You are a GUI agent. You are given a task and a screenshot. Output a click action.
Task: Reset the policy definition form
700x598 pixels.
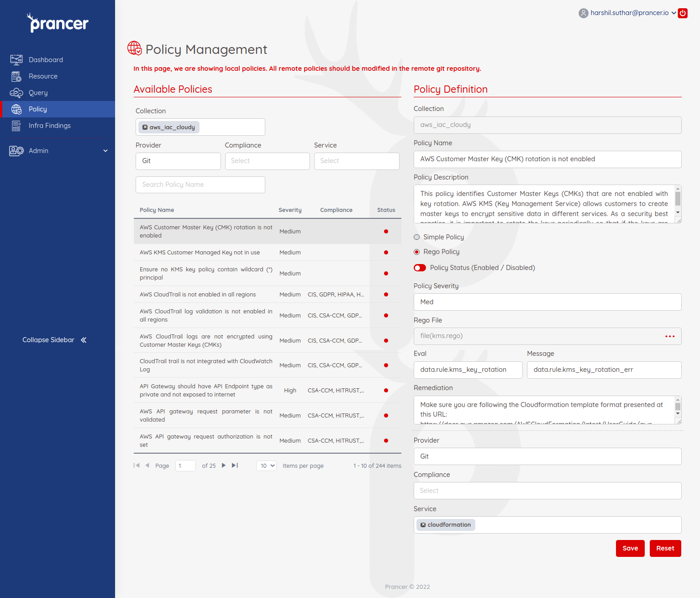tap(665, 549)
